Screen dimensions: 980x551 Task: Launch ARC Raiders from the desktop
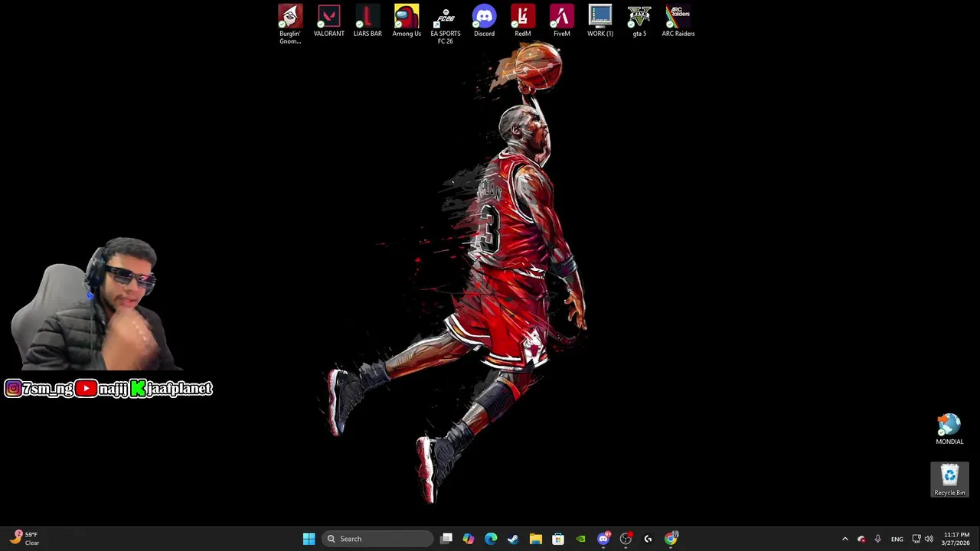click(x=678, y=21)
